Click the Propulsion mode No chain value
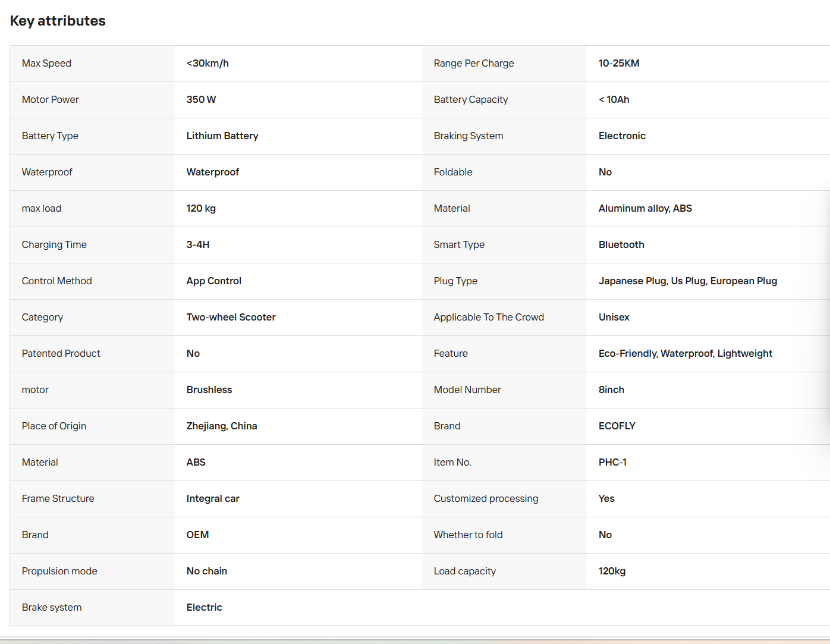Screen dimensions: 830x644 click(207, 571)
